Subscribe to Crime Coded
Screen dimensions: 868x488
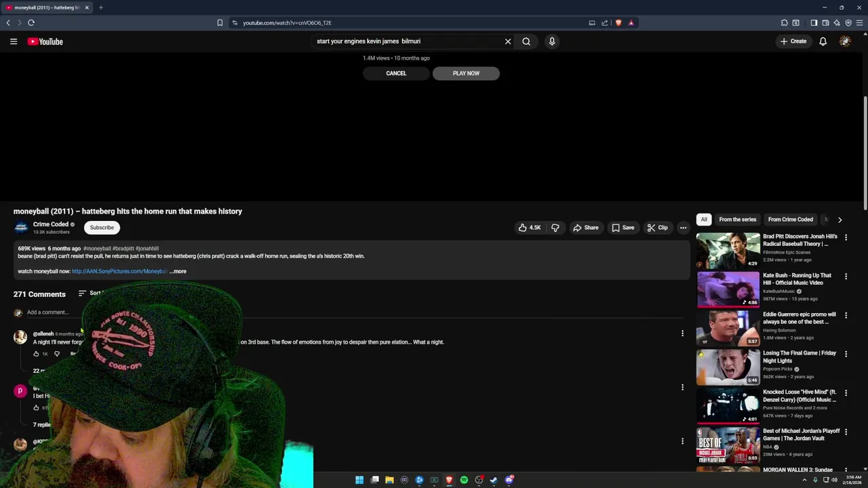[102, 228]
